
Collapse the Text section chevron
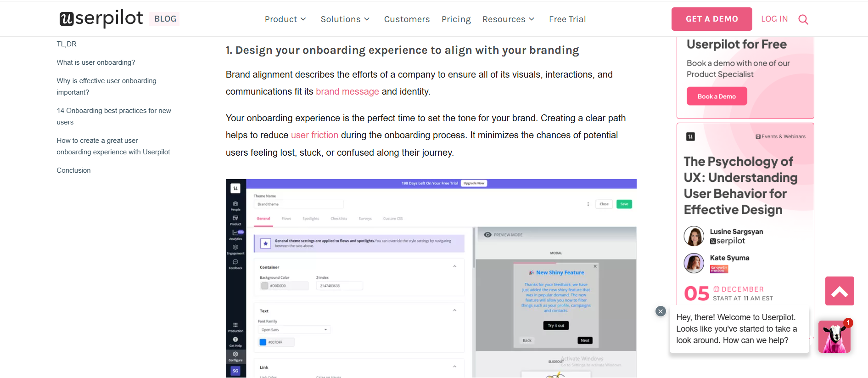click(454, 310)
